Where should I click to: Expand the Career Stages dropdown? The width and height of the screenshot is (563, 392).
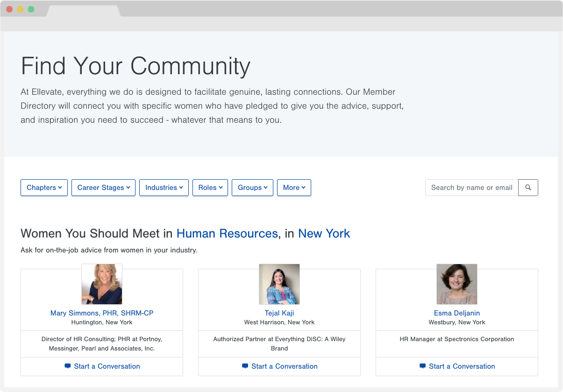pos(103,188)
